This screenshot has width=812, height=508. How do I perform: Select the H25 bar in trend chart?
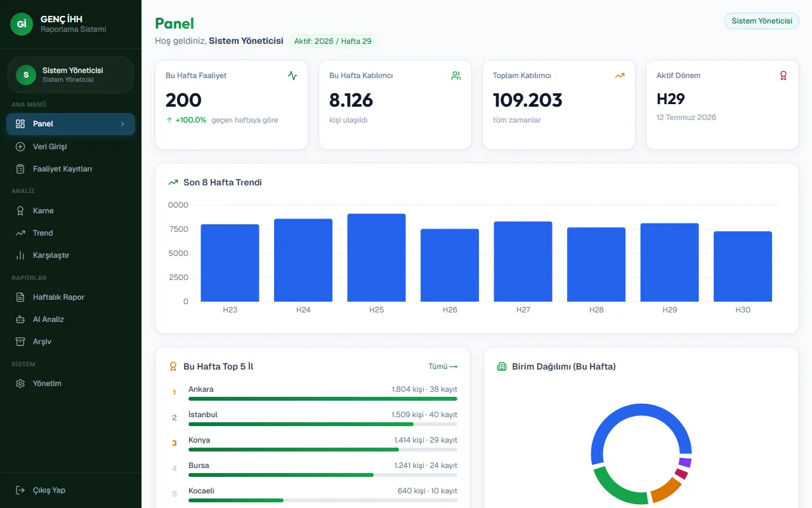point(376,257)
